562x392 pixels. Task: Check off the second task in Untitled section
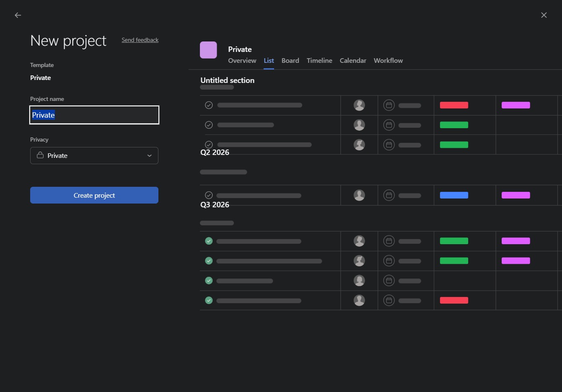tap(209, 125)
